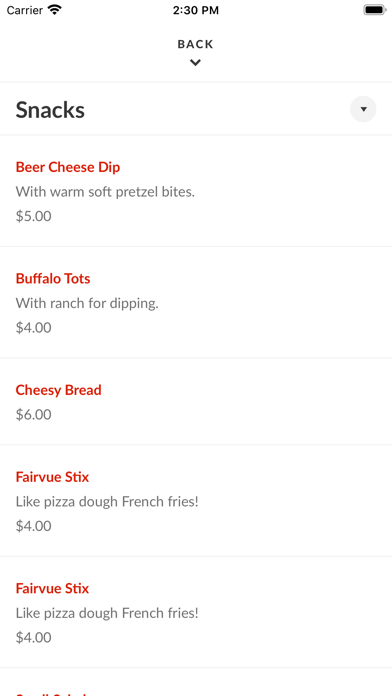Tap the partially visible item at list bottom

[x=196, y=682]
